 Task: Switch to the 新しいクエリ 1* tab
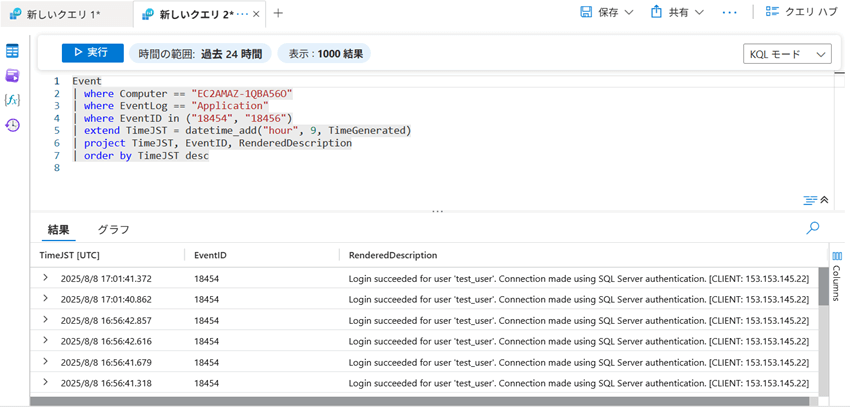60,14
